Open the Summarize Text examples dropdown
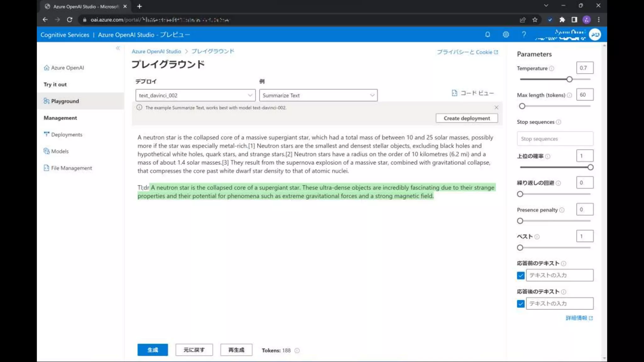The image size is (644, 362). pyautogui.click(x=318, y=95)
